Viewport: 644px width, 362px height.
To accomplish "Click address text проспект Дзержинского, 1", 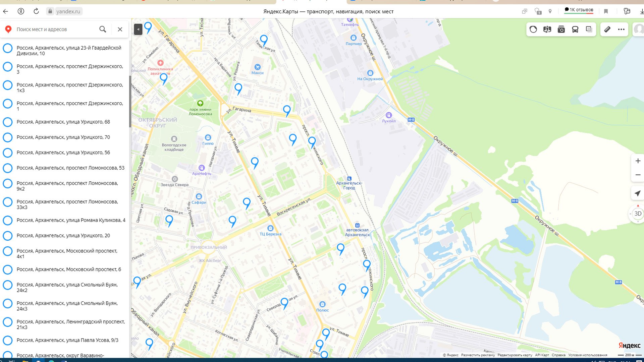I will tap(70, 106).
